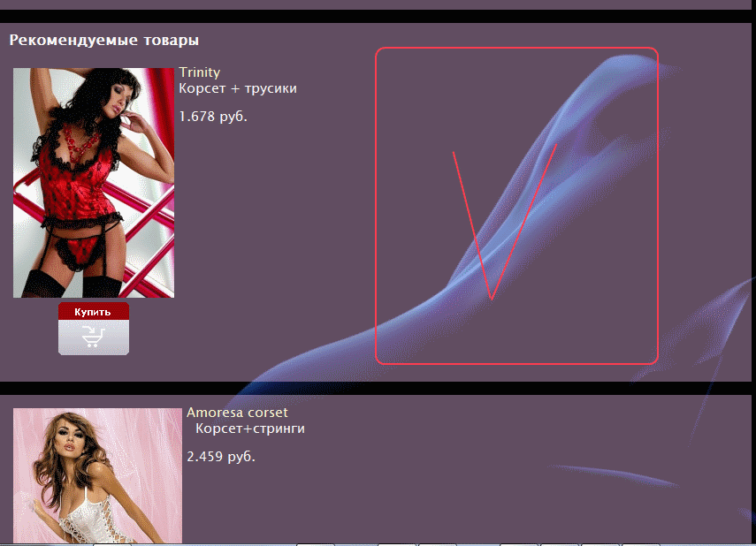Click the left stroke of red checkmark

[x=471, y=223]
